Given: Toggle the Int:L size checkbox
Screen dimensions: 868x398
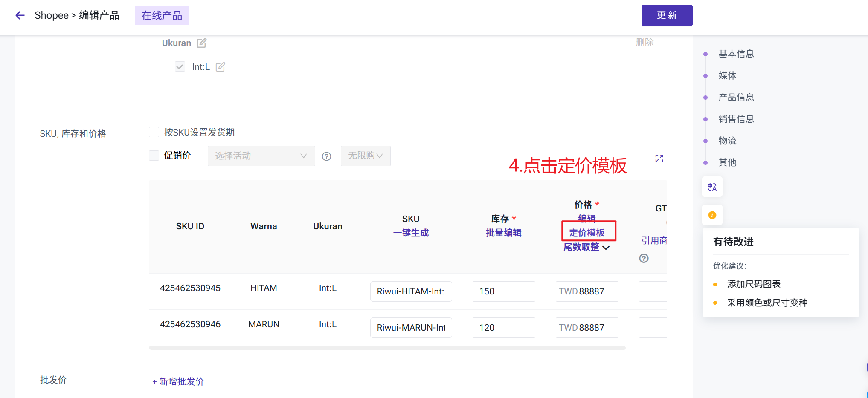Looking at the screenshot, I should point(180,67).
